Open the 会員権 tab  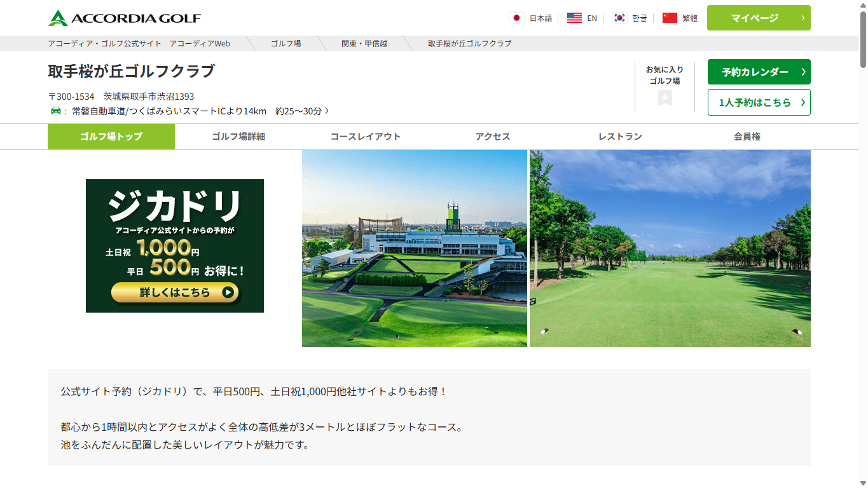[747, 137]
